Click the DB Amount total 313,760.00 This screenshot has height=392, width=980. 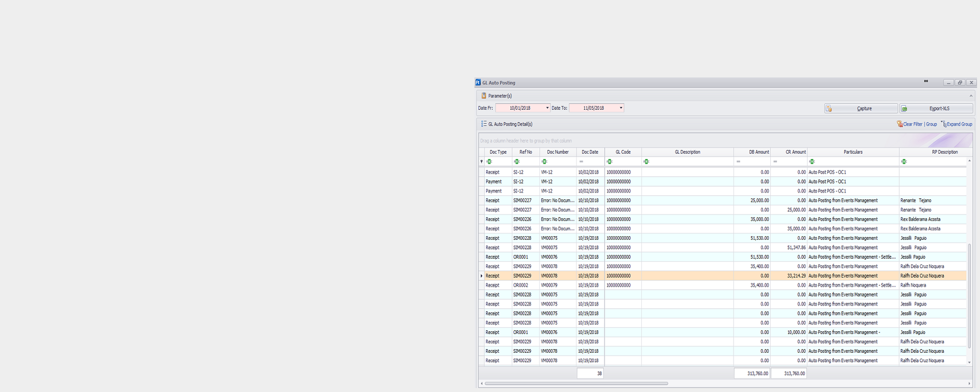752,373
